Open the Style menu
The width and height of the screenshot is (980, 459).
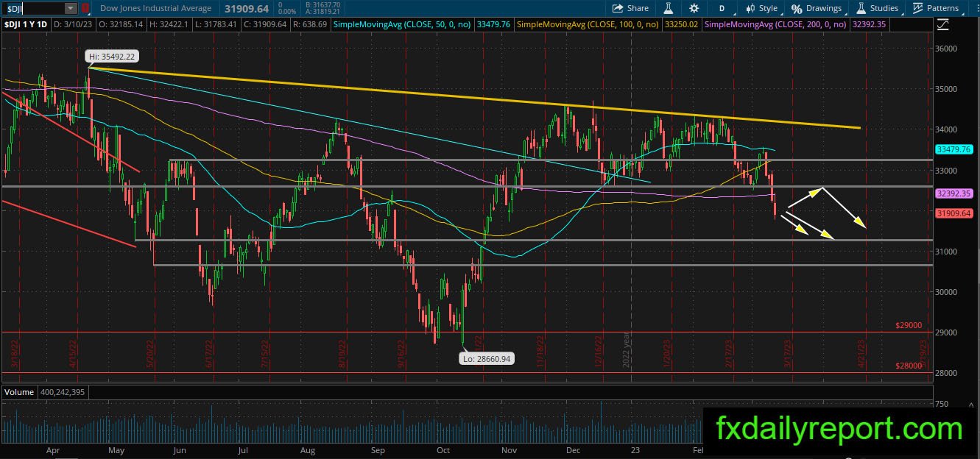point(761,8)
